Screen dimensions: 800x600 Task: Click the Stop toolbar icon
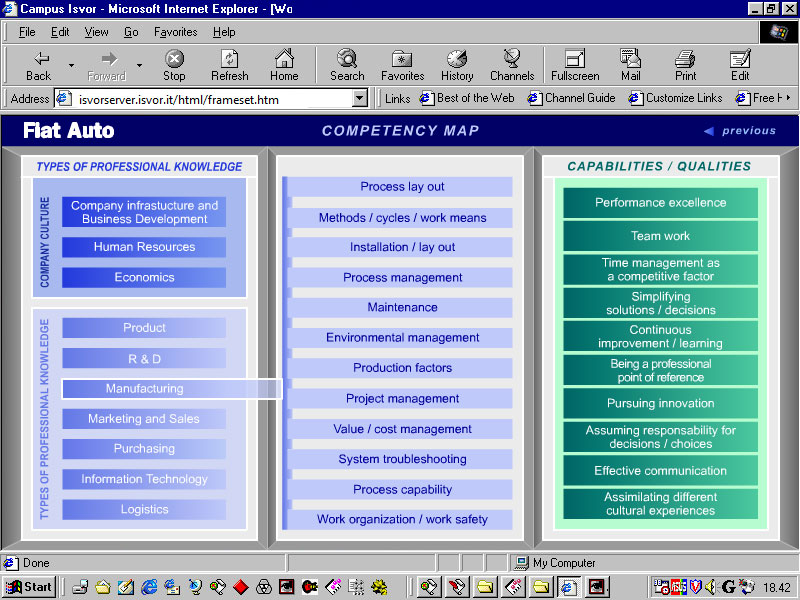tap(174, 65)
